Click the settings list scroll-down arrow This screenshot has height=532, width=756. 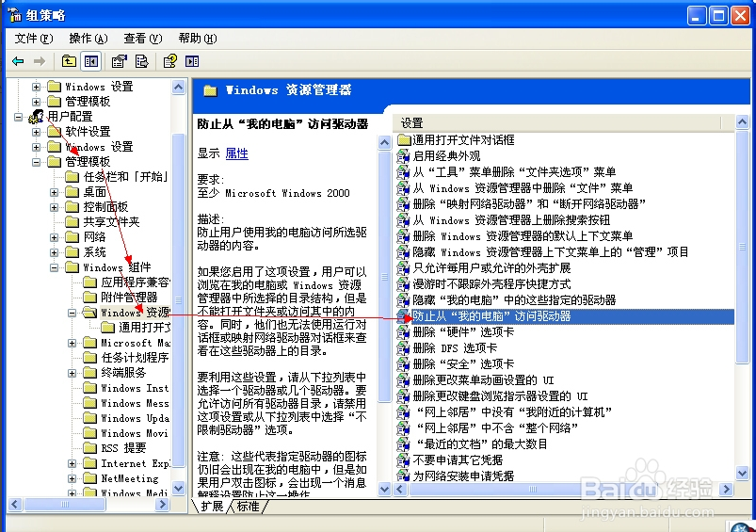[x=743, y=473]
